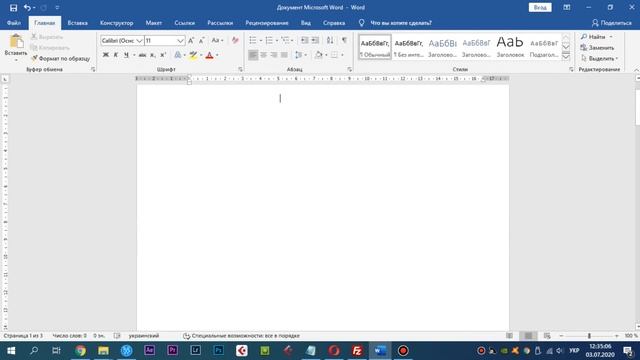Toggle show paragraph marks (¶)
Screen dimensions: 640x360
344,40
